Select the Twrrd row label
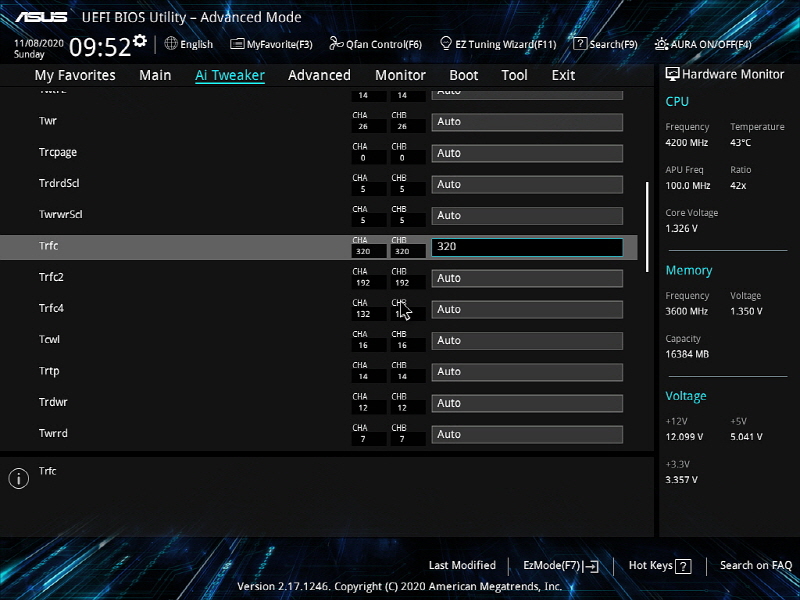This screenshot has width=800, height=600. click(x=53, y=433)
